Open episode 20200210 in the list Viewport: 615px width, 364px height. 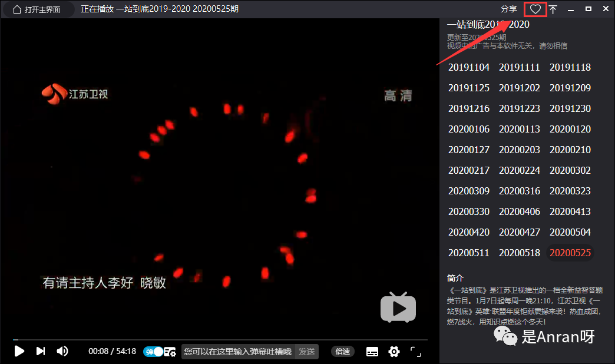(x=570, y=150)
